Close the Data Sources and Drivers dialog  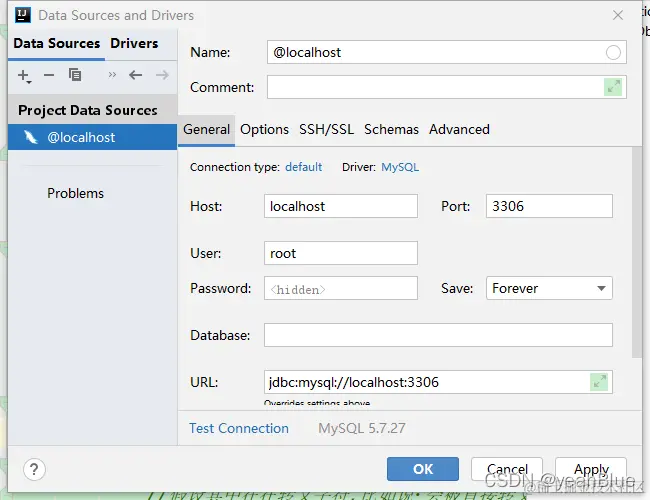click(618, 15)
